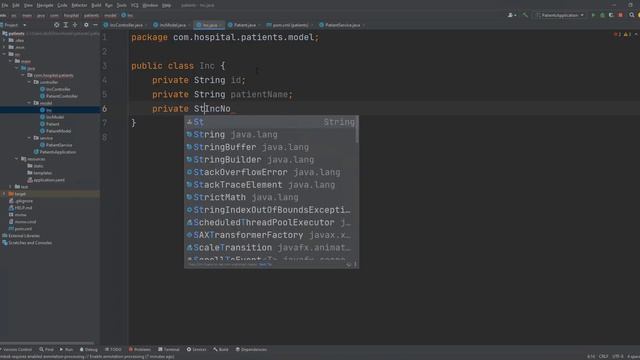Image resolution: width=640 pixels, height=360 pixels.
Task: Click the select opened file target icon
Action: click(56, 25)
